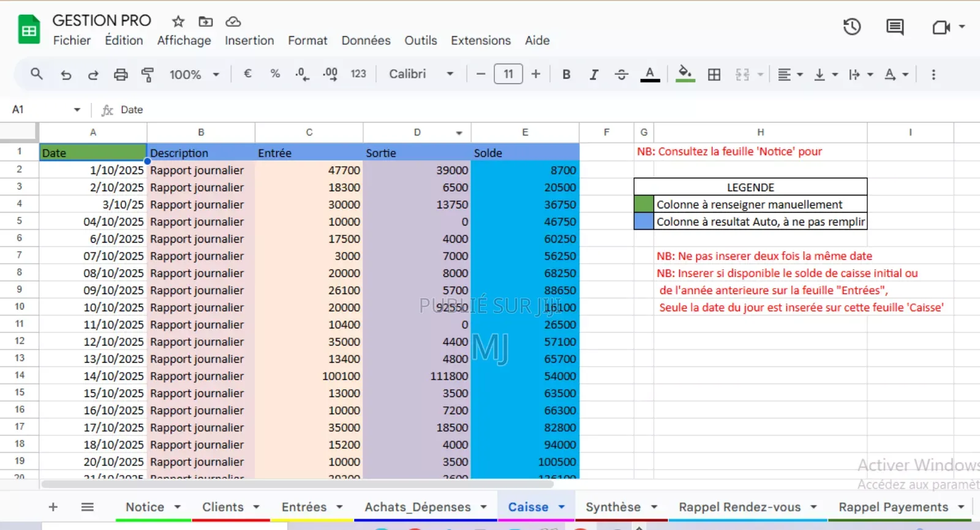The width and height of the screenshot is (980, 530).
Task: Switch to the Synthèse sheet tab
Action: pos(613,507)
